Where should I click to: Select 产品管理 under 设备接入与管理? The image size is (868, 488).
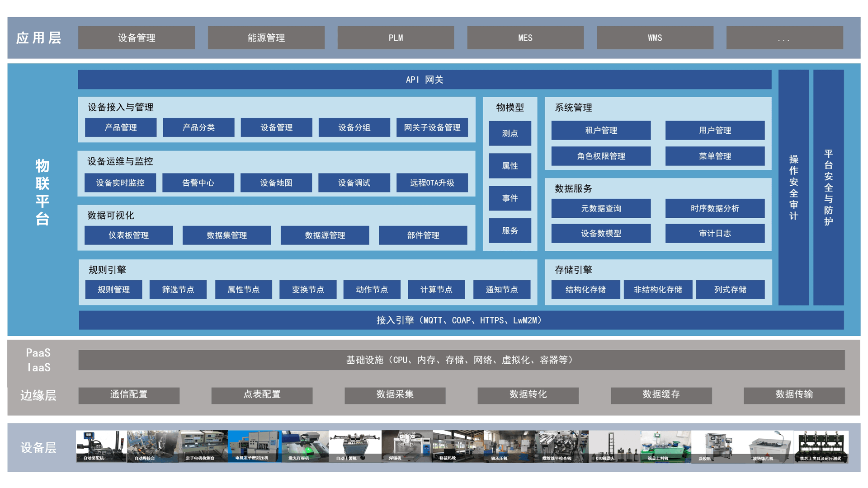[x=121, y=127]
